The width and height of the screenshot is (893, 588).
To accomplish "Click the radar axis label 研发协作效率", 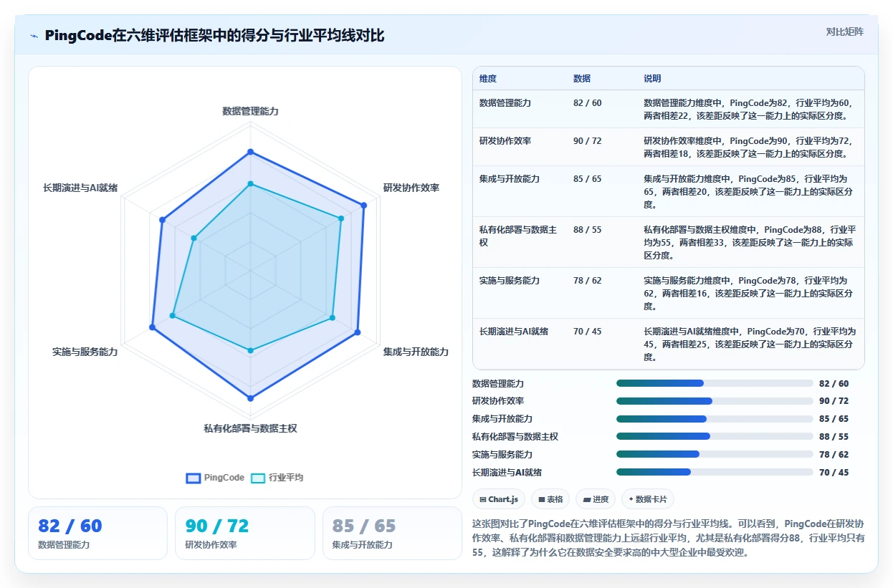I will pyautogui.click(x=411, y=188).
